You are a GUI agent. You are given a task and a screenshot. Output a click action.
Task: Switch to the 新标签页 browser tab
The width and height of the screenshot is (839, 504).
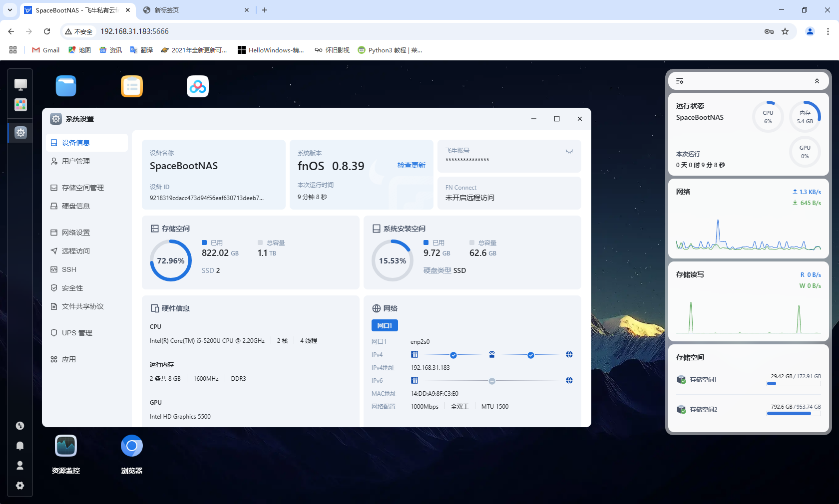[195, 10]
